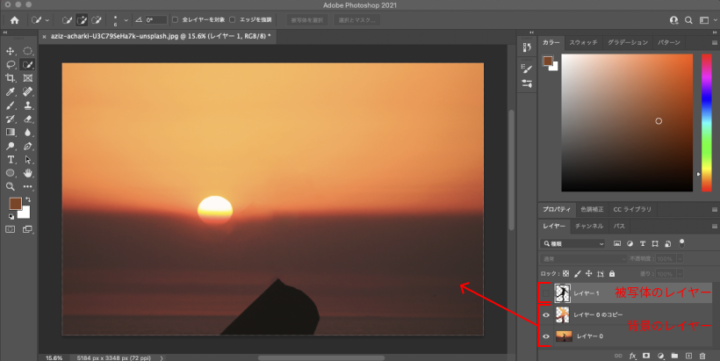The width and height of the screenshot is (720, 361).
Task: Open the fill slider dropdown
Action: [x=680, y=274]
